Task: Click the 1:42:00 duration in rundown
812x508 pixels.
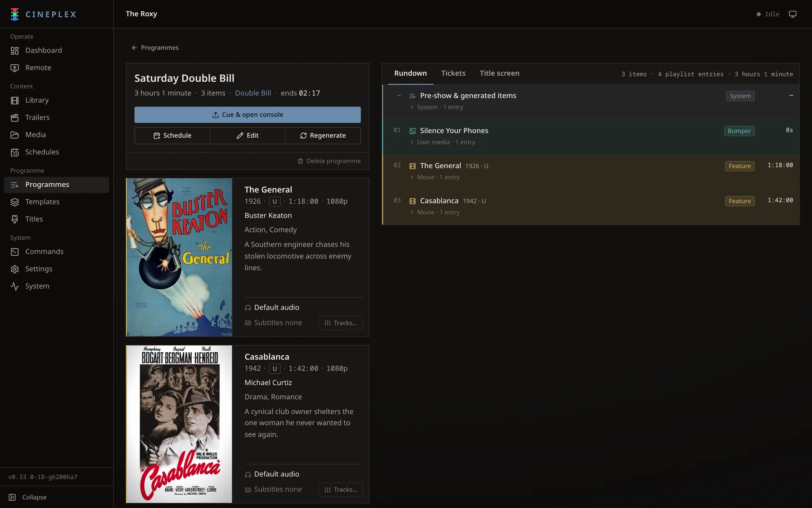Action: (x=780, y=200)
